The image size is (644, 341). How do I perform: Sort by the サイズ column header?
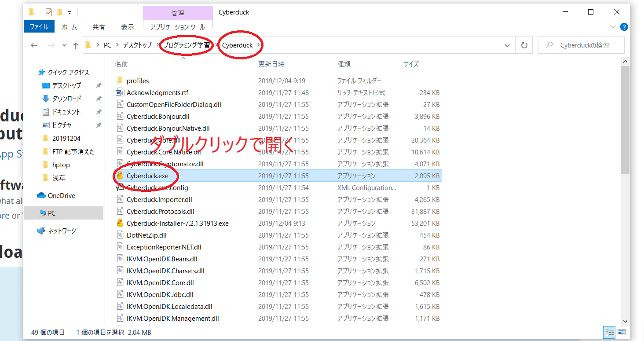click(x=411, y=64)
